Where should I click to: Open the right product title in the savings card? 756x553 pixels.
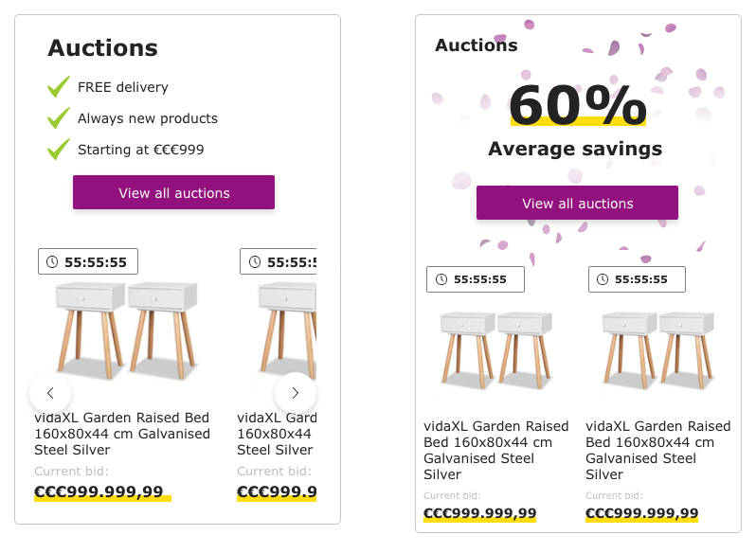pyautogui.click(x=657, y=451)
